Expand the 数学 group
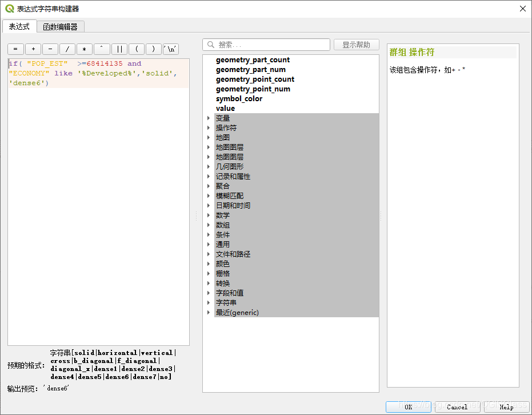 209,215
